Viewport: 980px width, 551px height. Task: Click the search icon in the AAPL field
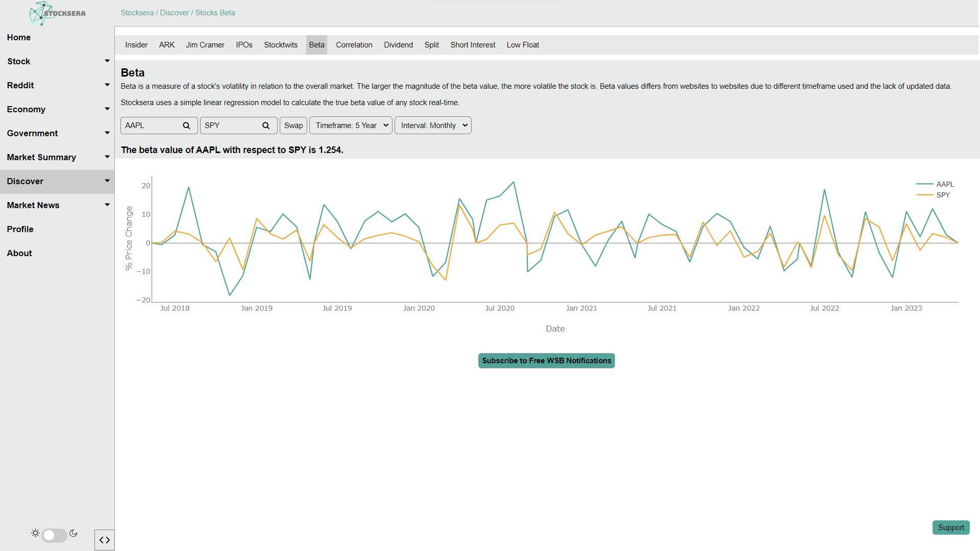pos(186,126)
